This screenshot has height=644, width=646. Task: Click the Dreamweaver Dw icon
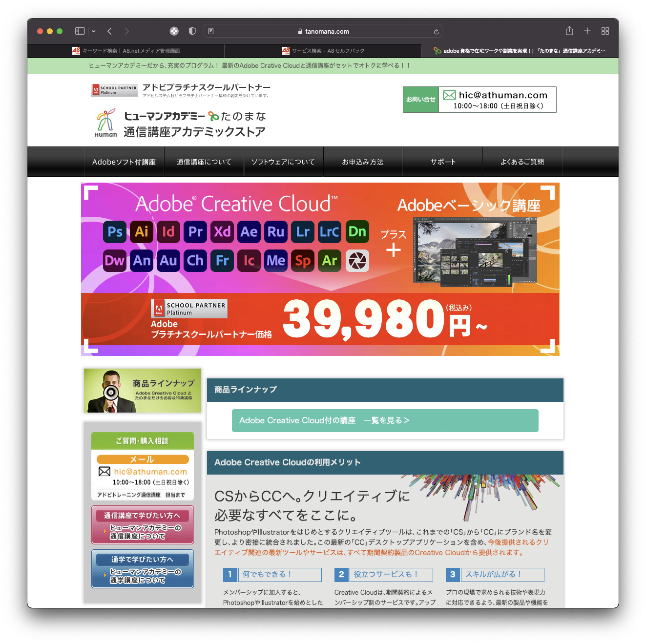tap(115, 260)
